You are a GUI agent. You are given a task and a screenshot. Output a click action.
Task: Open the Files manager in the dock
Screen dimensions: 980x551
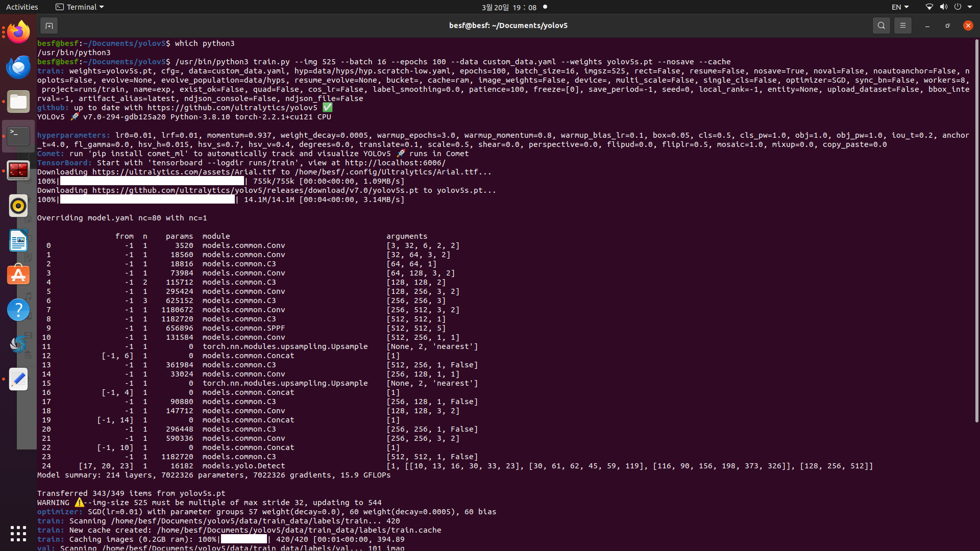tap(18, 102)
